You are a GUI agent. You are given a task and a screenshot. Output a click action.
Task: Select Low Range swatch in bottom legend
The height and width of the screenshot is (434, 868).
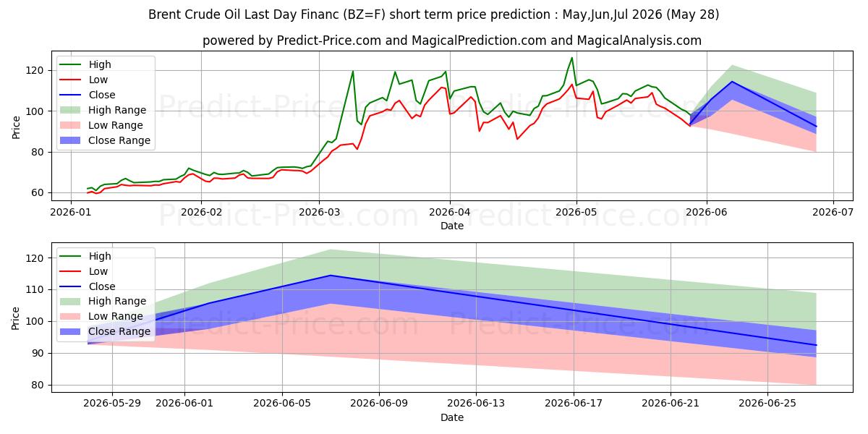(72, 317)
